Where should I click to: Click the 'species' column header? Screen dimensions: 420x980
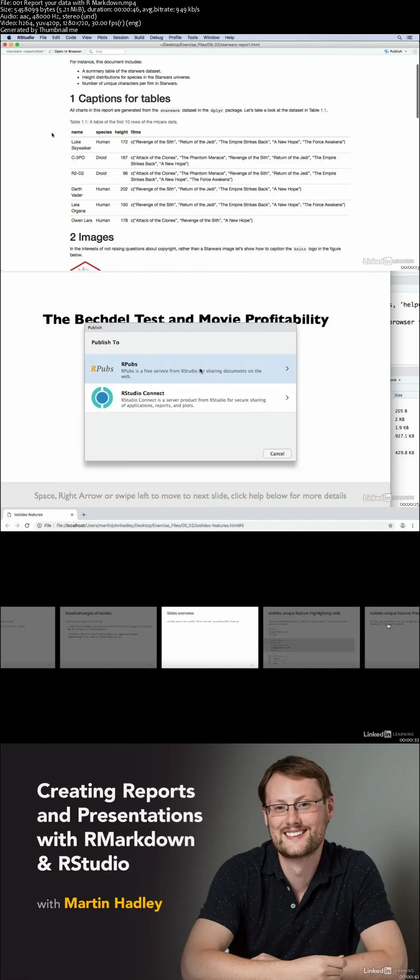104,132
